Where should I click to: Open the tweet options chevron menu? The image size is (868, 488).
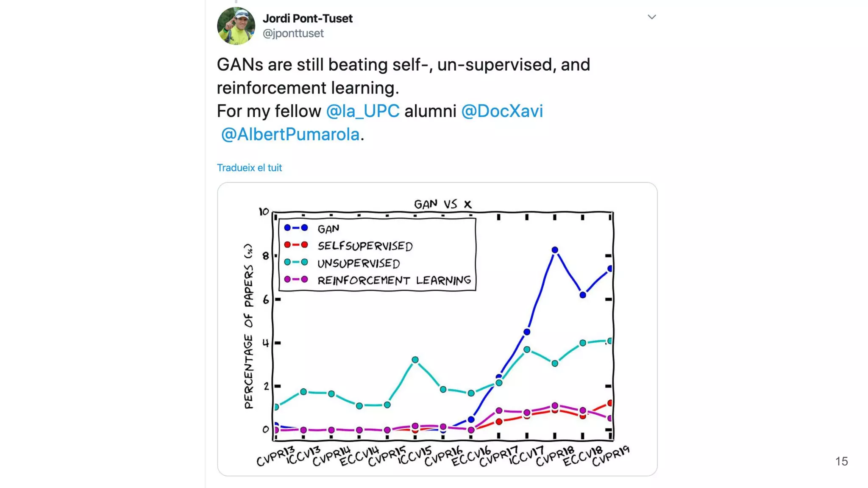pyautogui.click(x=652, y=17)
